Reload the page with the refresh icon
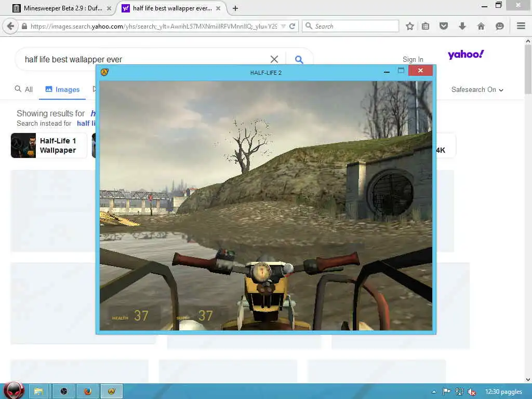 tap(292, 26)
